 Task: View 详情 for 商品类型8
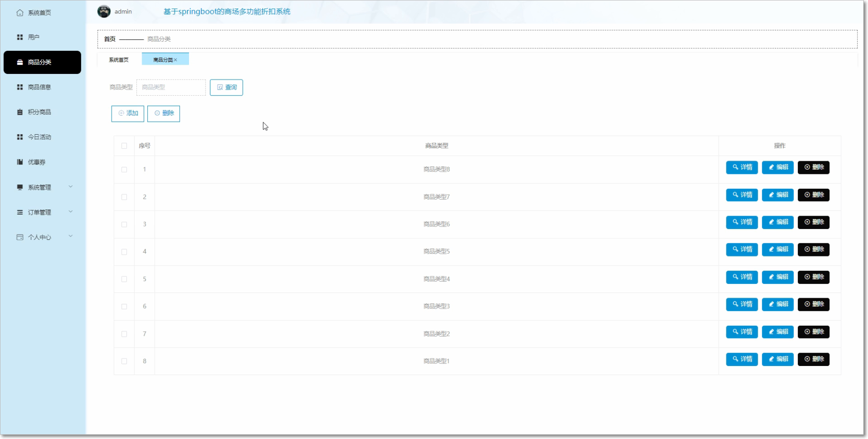[x=742, y=167]
